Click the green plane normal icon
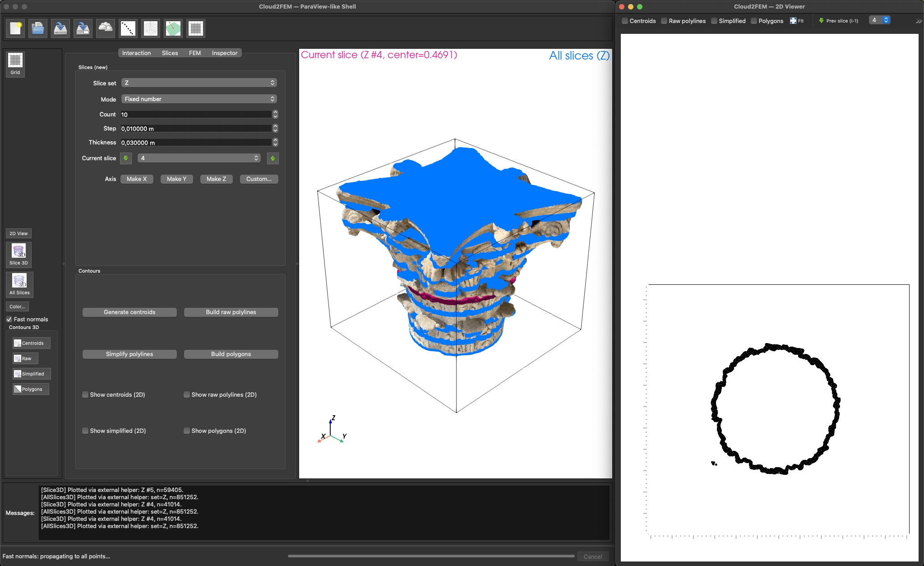Screen dimensions: 924x566 pos(173,28)
